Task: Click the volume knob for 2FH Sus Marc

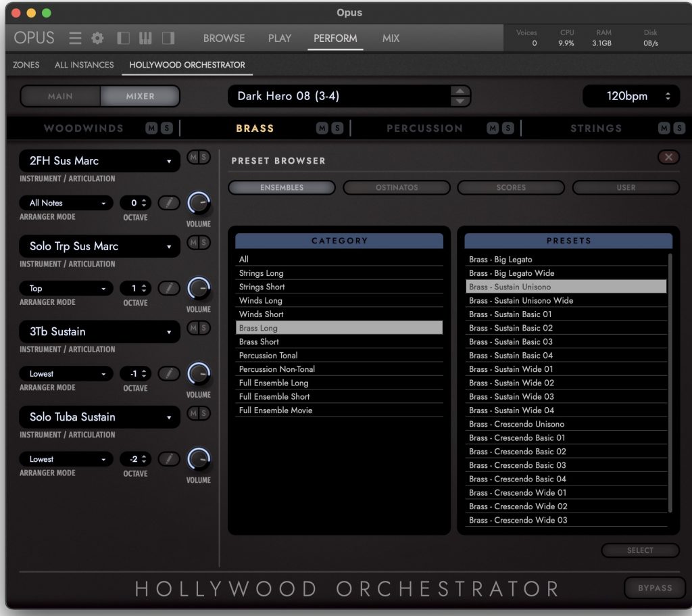Action: tap(199, 203)
